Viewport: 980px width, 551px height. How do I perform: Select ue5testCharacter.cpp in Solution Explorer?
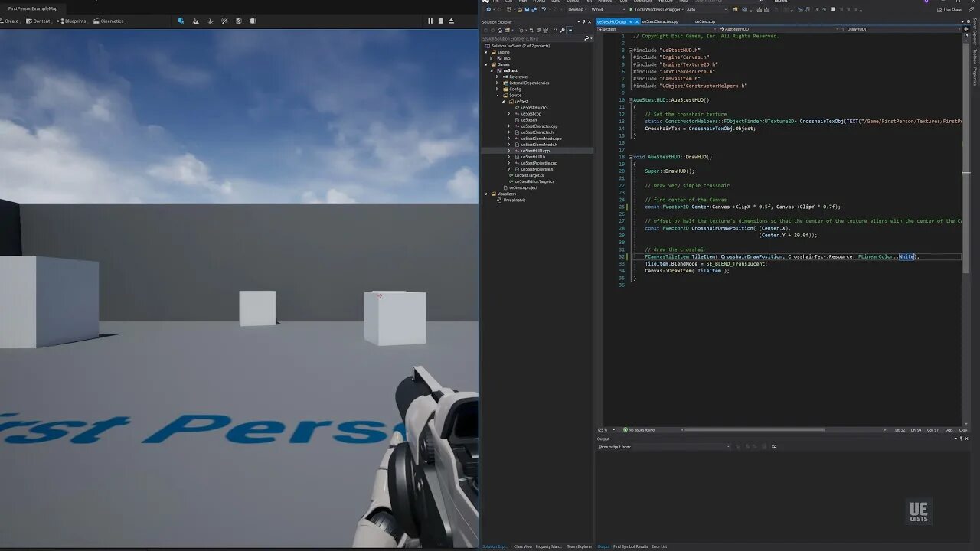(x=539, y=126)
